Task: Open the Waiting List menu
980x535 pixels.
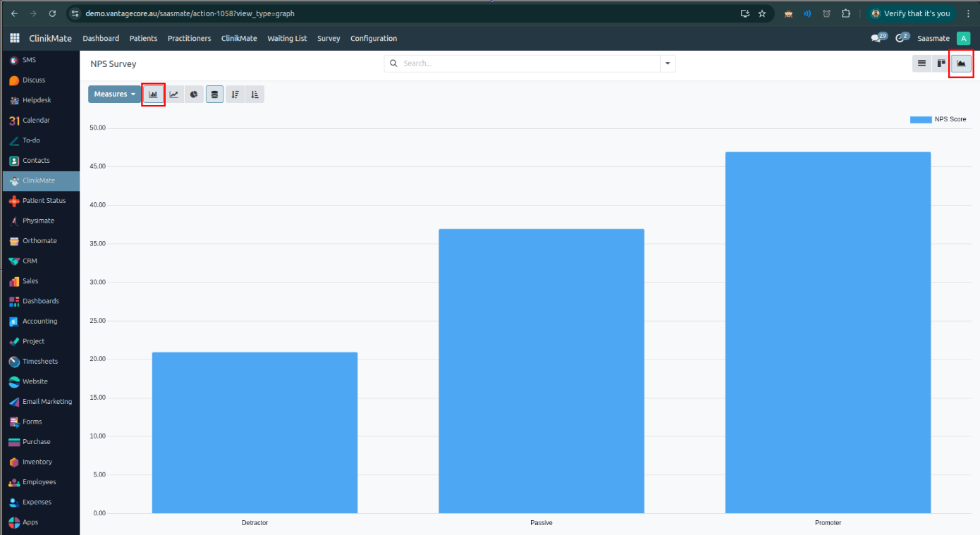Action: (287, 38)
